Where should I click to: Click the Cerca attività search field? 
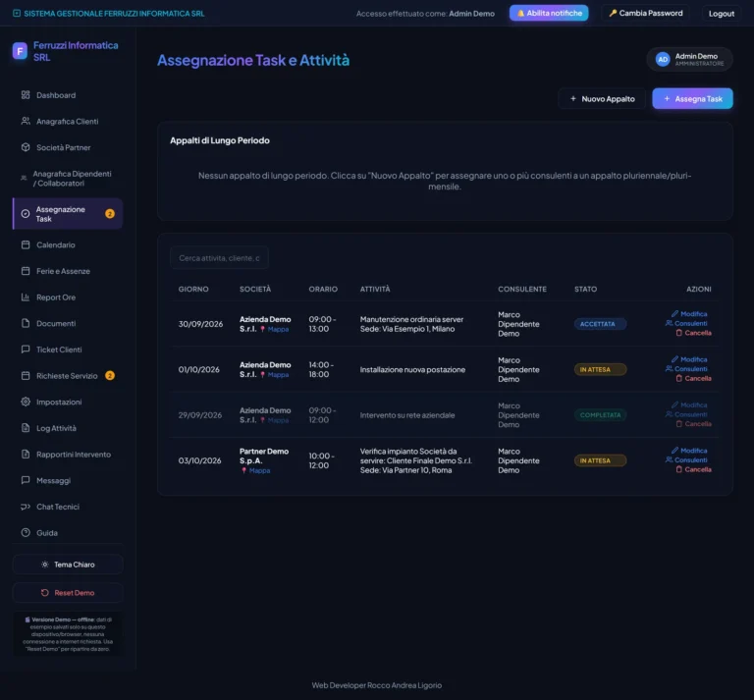click(219, 258)
